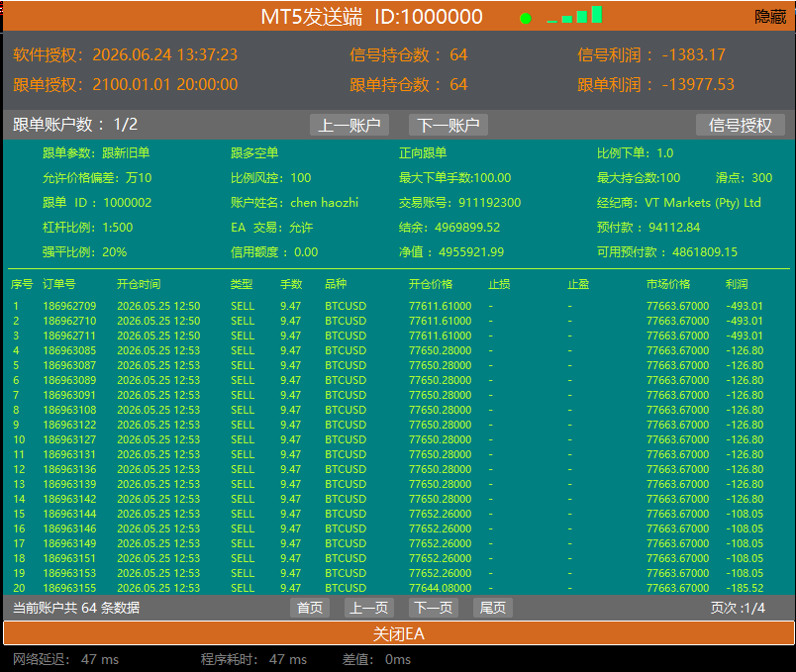
Task: Click order number 186962711
Action: pos(69,336)
